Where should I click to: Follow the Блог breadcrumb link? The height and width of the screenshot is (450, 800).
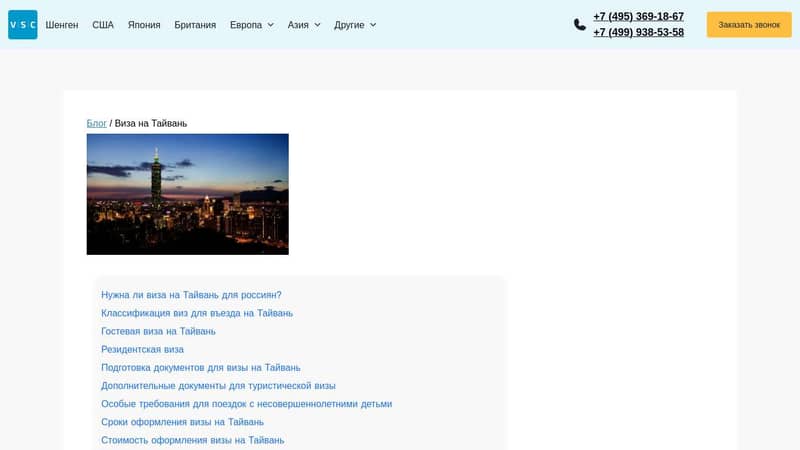[96, 123]
